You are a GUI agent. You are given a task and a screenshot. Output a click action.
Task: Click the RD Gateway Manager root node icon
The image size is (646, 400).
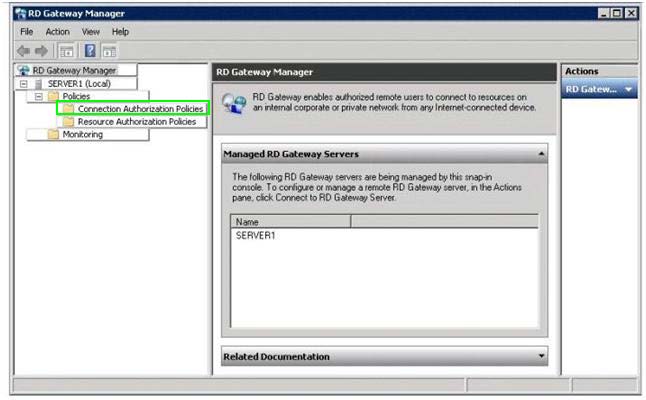coord(24,70)
